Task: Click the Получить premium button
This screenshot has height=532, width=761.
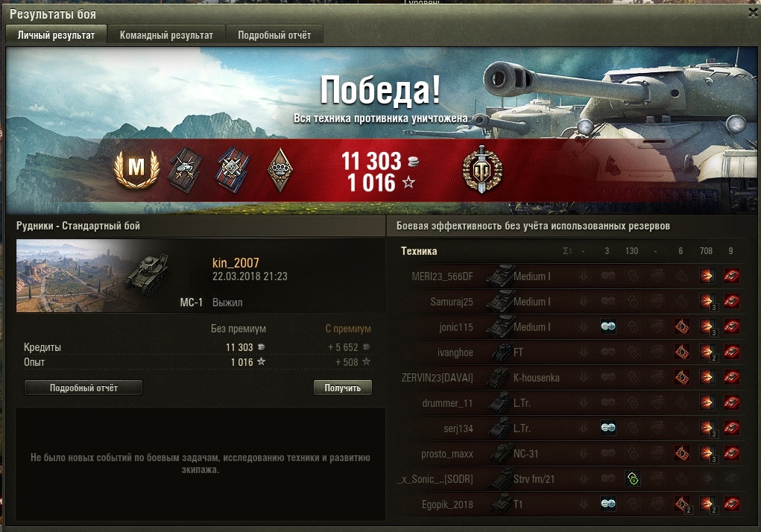Action: (343, 387)
